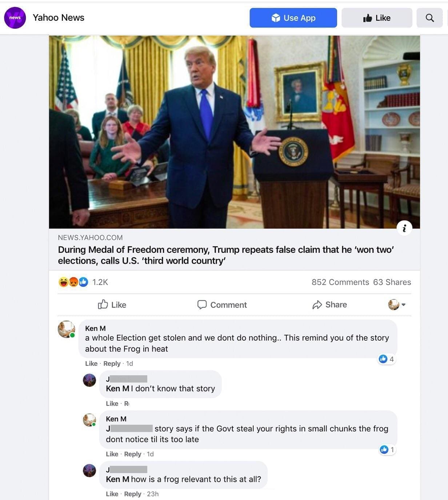This screenshot has height=500, width=448.
Task: Click the info icon on article image
Action: tap(404, 228)
